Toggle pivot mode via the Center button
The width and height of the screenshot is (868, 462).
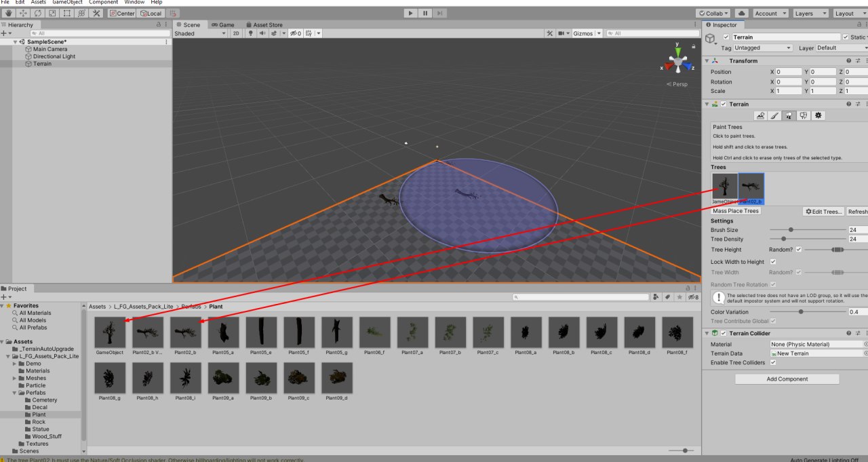tap(122, 13)
